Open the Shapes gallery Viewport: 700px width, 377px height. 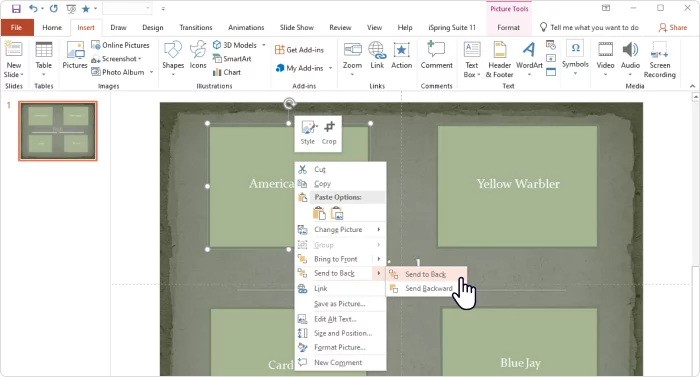tap(173, 58)
